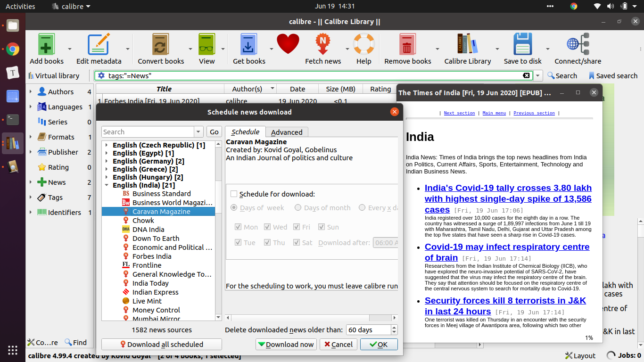644x362 pixels.
Task: Open the Add books dropdown arrow
Action: [69, 49]
